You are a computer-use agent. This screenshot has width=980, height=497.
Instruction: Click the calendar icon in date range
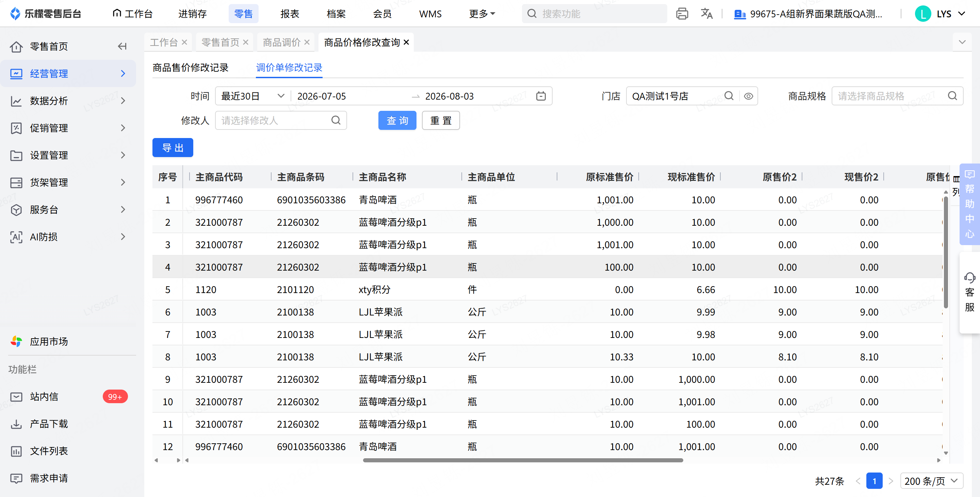[x=541, y=96]
